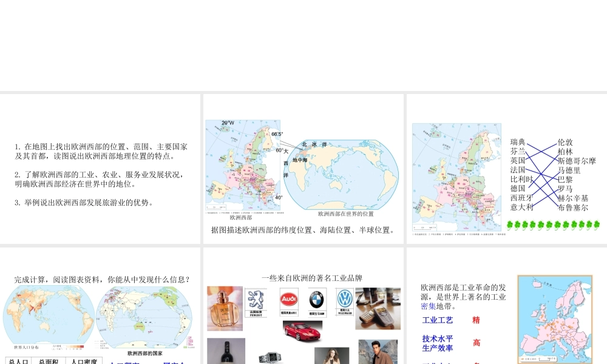The height and width of the screenshot is (364, 607).
Task: Click the Europe map beside the country list
Action: pyautogui.click(x=458, y=176)
